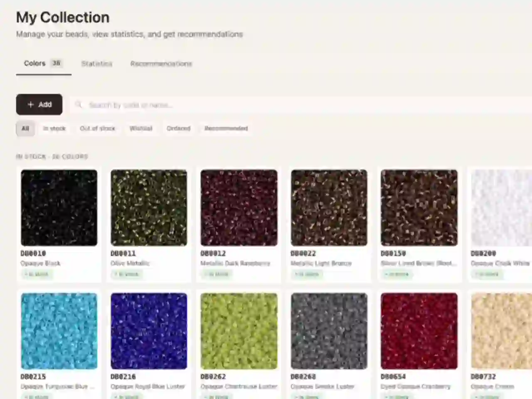Click the Add button
The image size is (532, 399).
pyautogui.click(x=39, y=104)
